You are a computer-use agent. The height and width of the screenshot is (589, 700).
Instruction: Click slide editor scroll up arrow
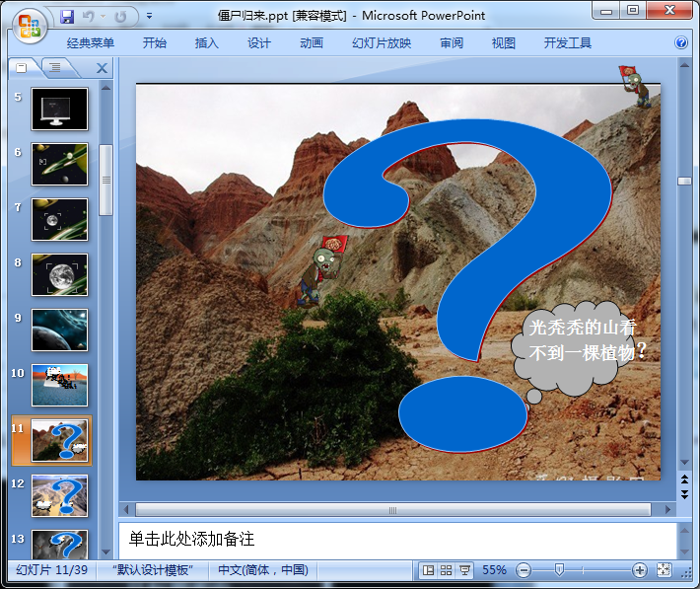coord(684,65)
